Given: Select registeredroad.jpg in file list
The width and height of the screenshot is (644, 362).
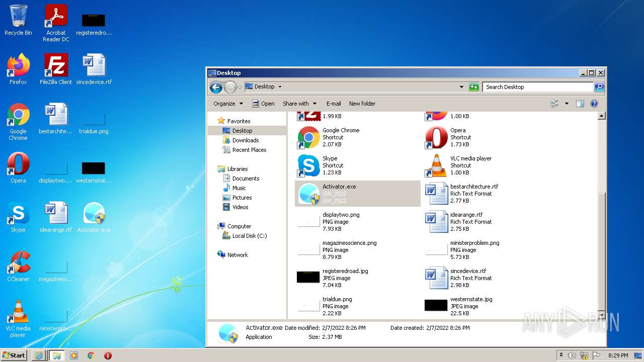Looking at the screenshot, I should coord(357,278).
